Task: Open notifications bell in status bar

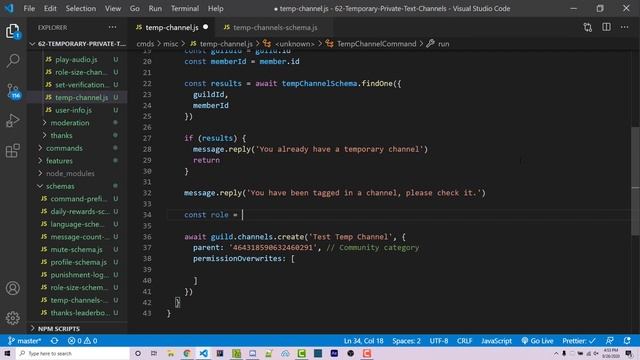Action: point(627,341)
